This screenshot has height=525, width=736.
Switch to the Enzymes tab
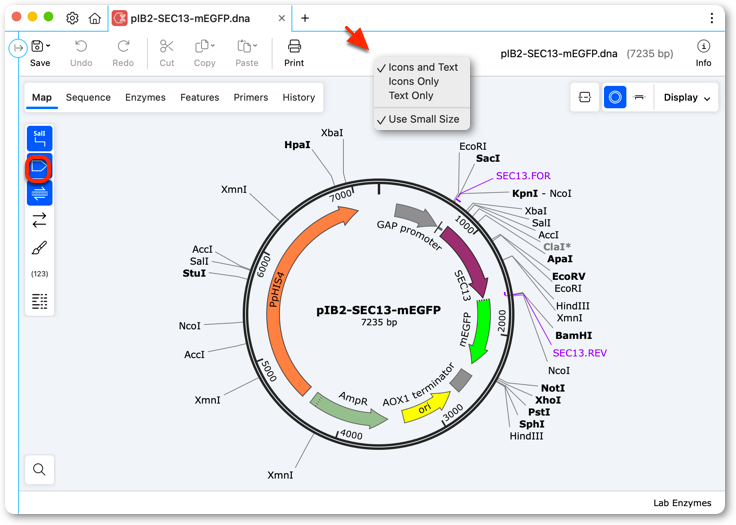(x=145, y=97)
